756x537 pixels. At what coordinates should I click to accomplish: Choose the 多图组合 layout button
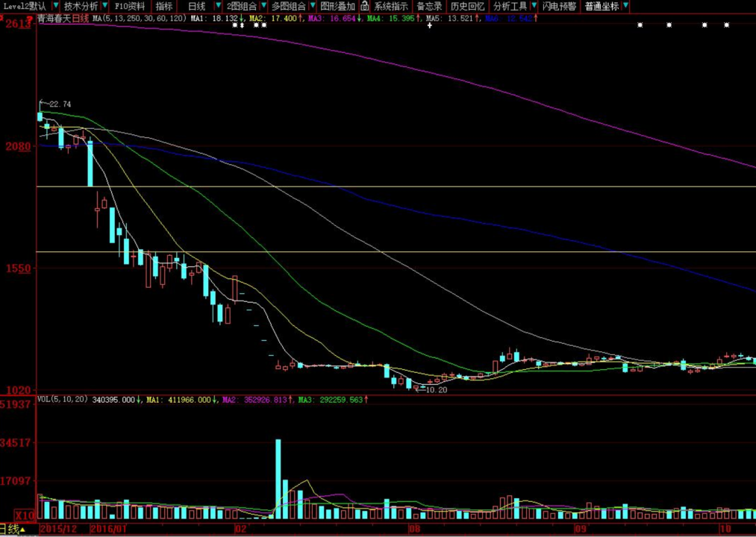click(x=289, y=6)
